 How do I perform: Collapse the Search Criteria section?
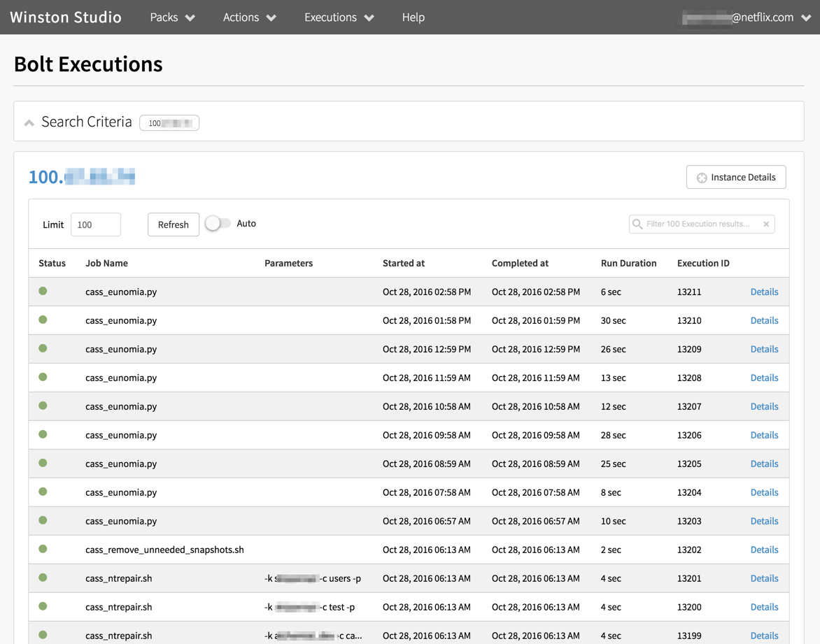click(x=29, y=123)
